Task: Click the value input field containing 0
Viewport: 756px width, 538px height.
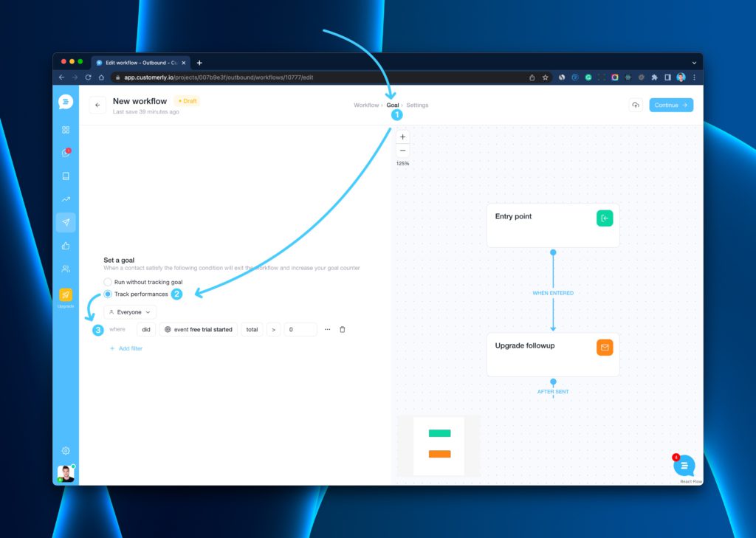Action: (x=300, y=330)
